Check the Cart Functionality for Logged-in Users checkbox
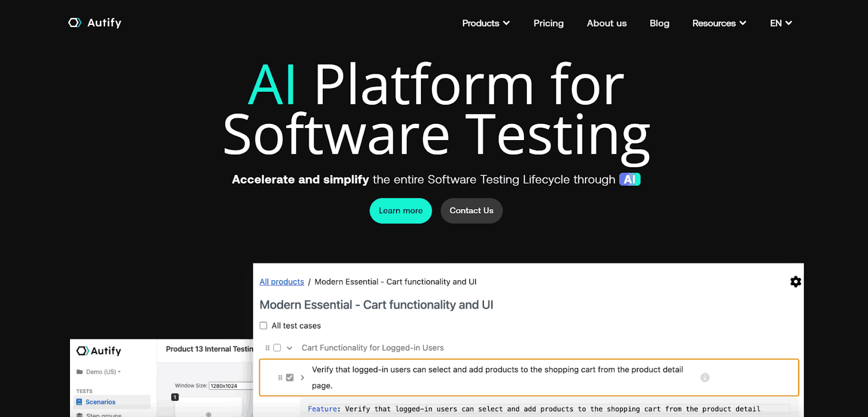This screenshot has height=417, width=868. (x=277, y=347)
